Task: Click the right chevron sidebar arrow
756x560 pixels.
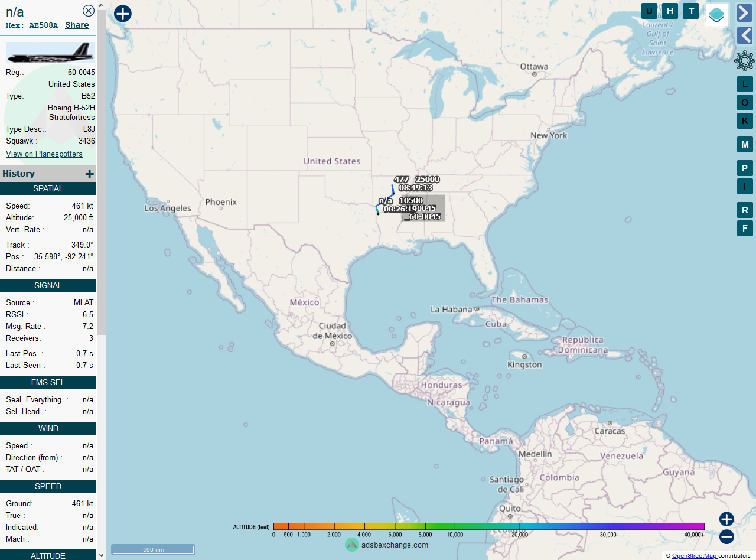Action: [745, 12]
